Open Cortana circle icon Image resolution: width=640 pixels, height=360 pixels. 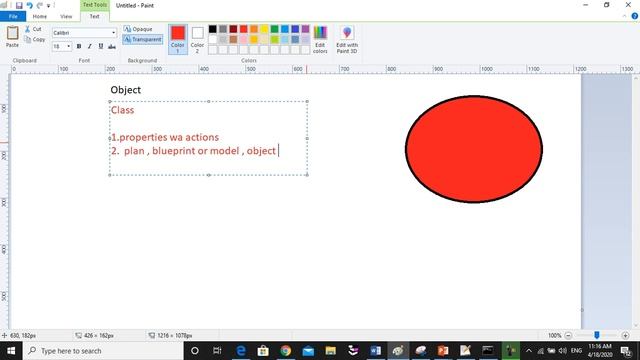[195, 351]
